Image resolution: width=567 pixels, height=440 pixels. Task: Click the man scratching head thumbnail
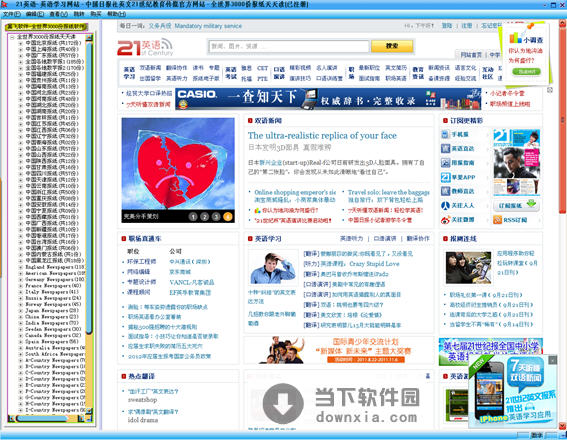(273, 268)
